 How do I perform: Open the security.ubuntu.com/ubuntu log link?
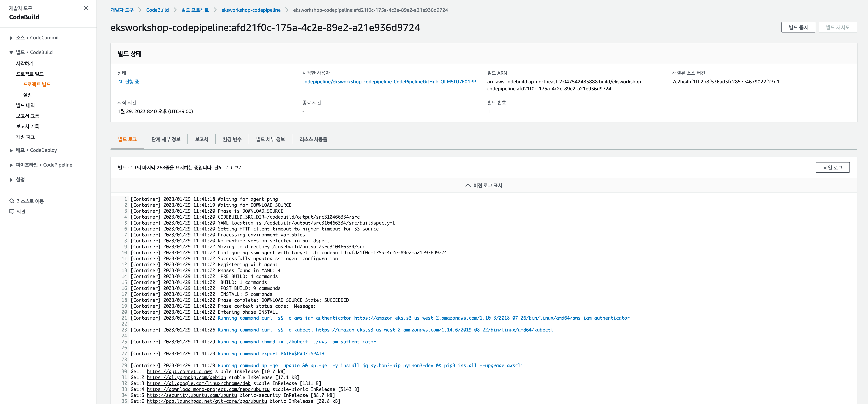[x=192, y=395]
